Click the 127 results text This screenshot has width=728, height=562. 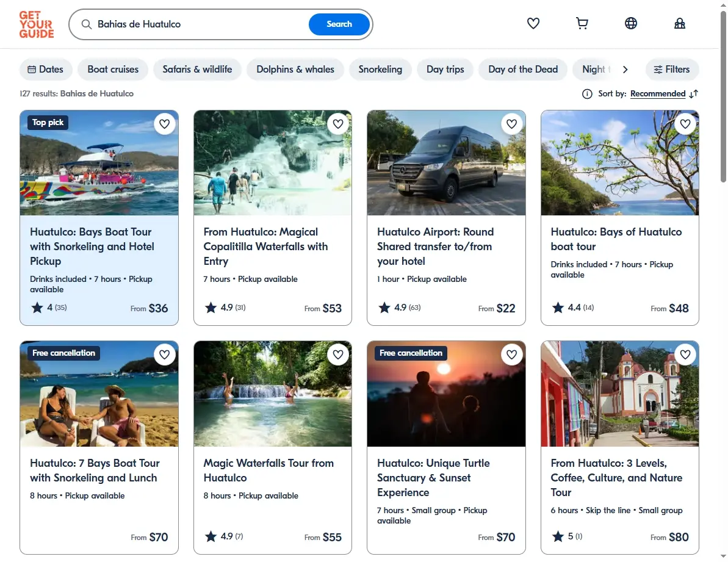pyautogui.click(x=77, y=94)
